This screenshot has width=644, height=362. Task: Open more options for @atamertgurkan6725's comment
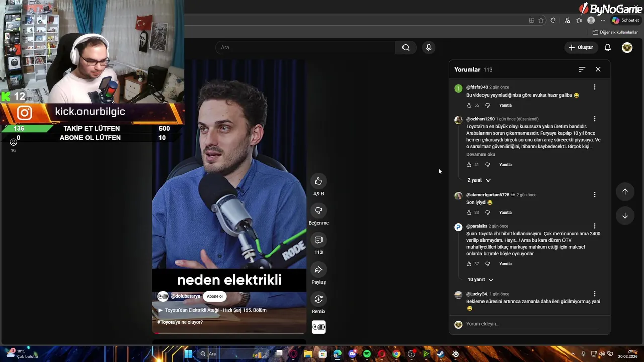(594, 195)
